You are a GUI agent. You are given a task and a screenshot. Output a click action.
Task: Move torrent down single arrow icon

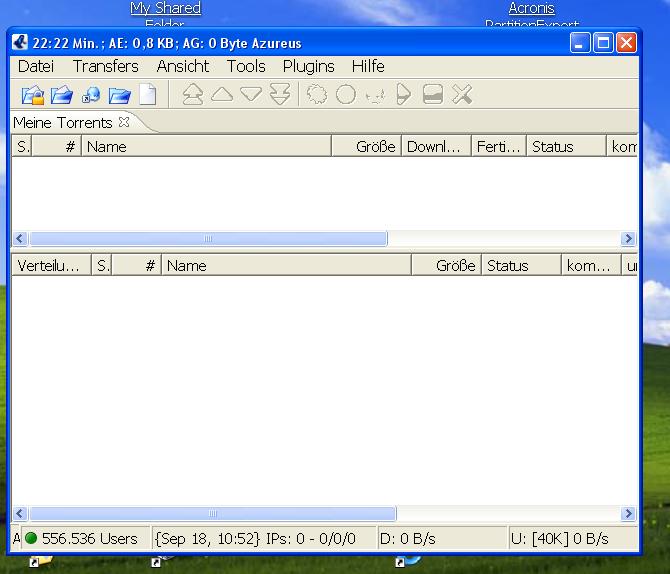click(x=251, y=94)
